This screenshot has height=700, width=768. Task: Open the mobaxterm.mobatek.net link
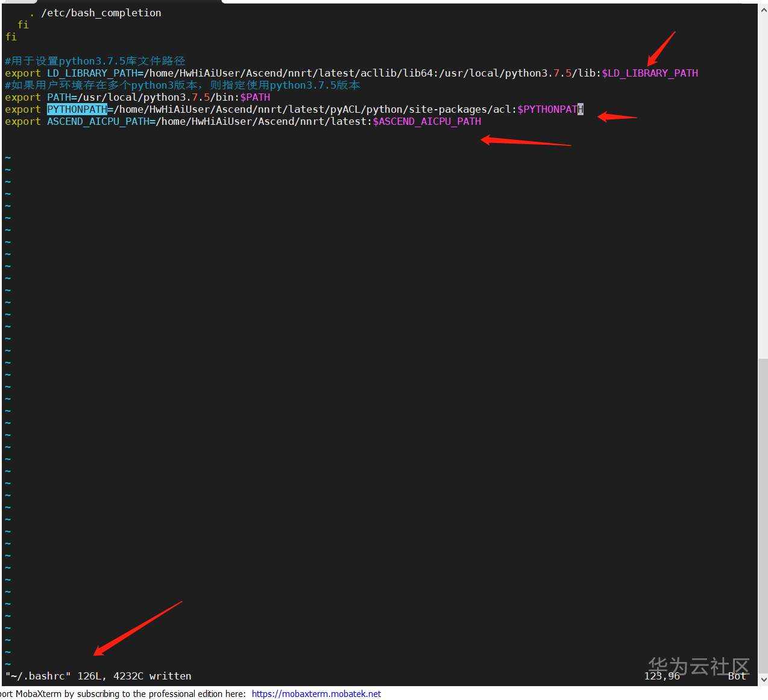pyautogui.click(x=316, y=693)
